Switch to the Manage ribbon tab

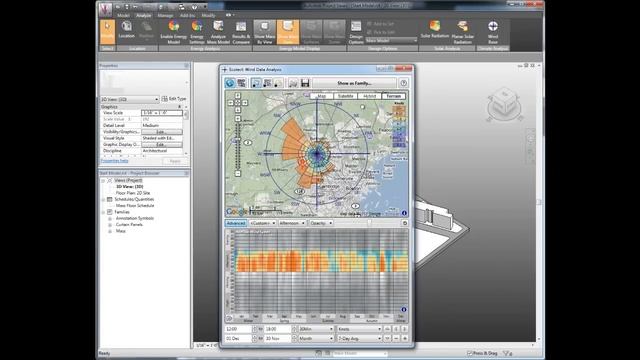tap(165, 16)
